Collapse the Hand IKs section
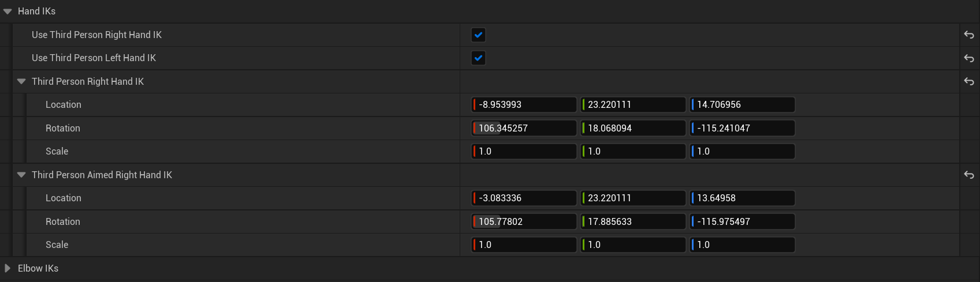 [x=8, y=12]
